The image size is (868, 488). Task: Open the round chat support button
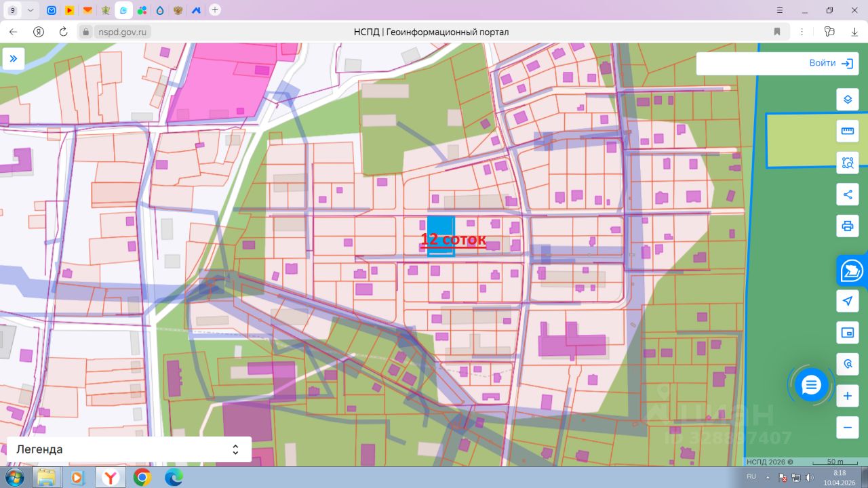click(811, 385)
